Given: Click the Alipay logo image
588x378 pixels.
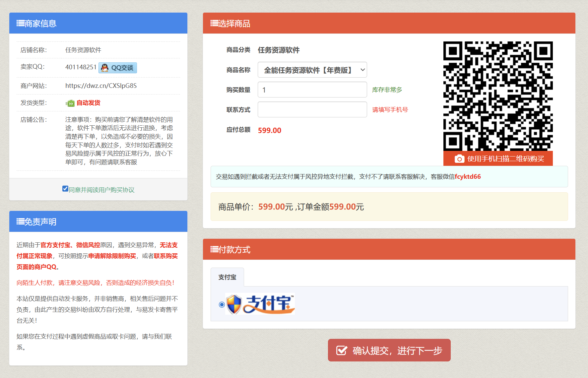Looking at the screenshot, I should point(260,304).
